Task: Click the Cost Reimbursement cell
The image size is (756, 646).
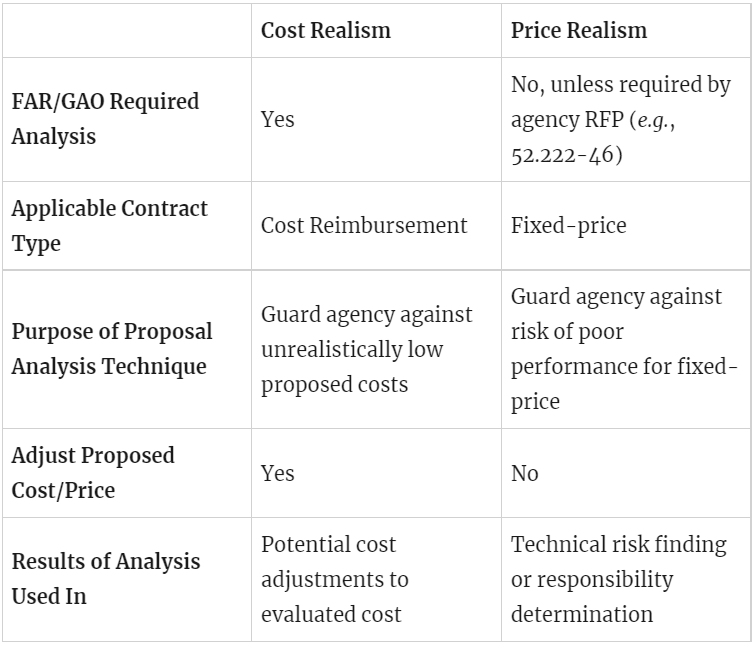Action: pos(364,225)
